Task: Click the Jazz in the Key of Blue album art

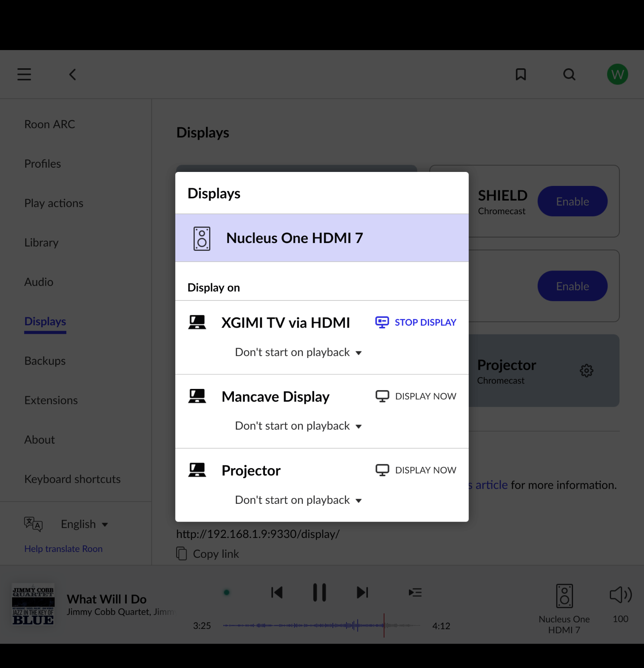Action: click(x=33, y=604)
